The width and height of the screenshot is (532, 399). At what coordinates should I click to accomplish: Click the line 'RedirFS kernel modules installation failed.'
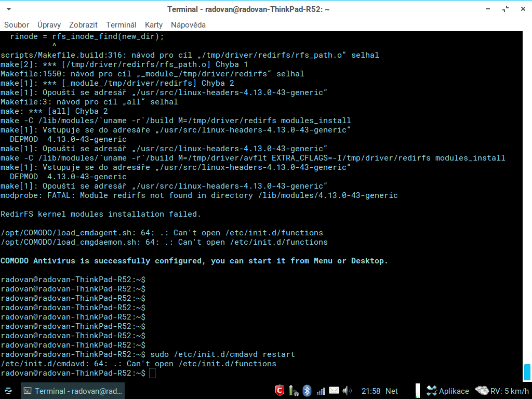[101, 214]
